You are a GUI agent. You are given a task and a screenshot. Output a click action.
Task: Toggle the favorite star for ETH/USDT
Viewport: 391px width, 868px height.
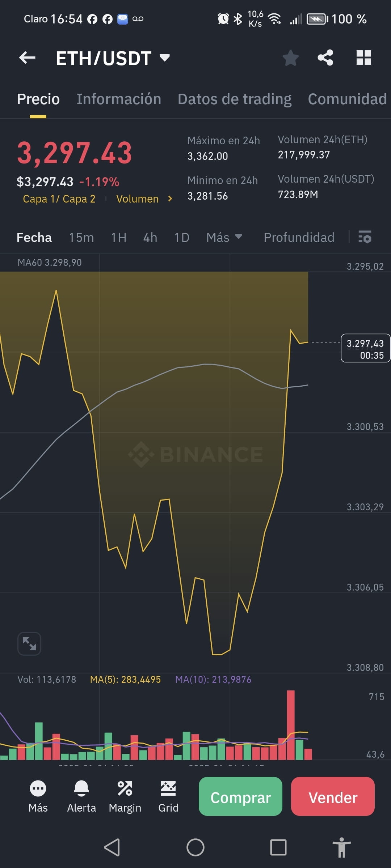290,58
